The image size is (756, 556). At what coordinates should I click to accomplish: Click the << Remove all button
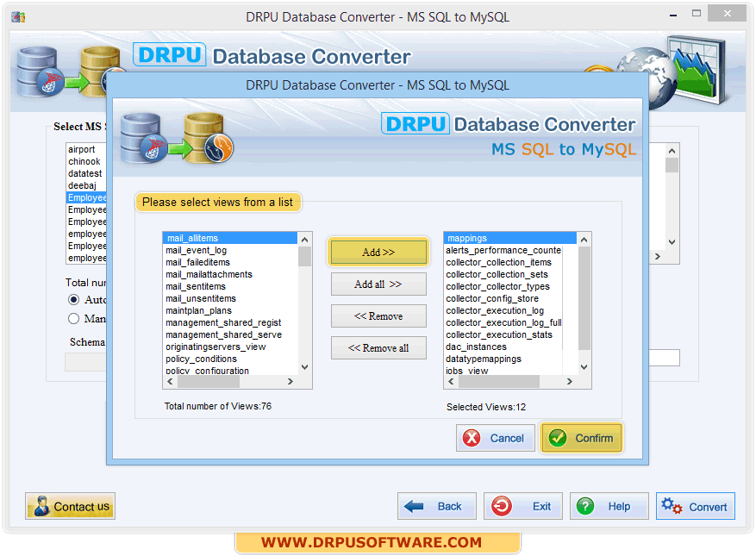378,347
